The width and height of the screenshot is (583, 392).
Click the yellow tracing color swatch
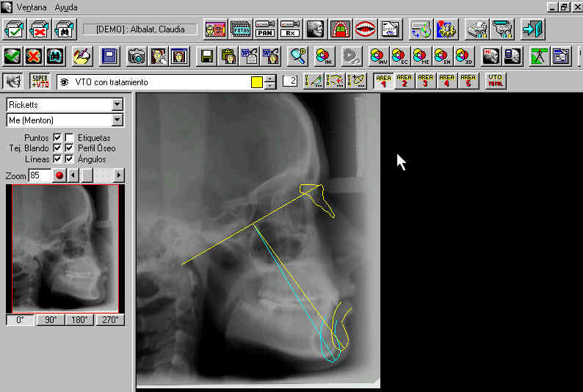(257, 82)
